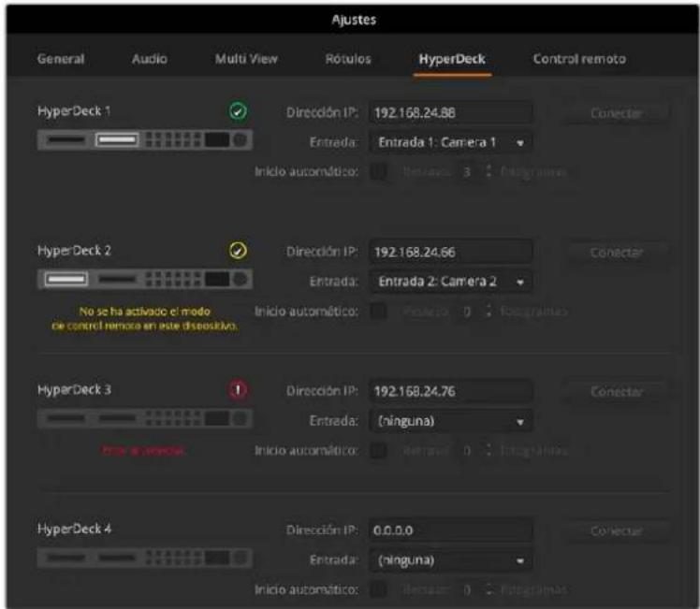Viewport: 700px width, 609px height.
Task: Toggle Inicio automático checkbox for HyperDeck 3
Action: (379, 451)
